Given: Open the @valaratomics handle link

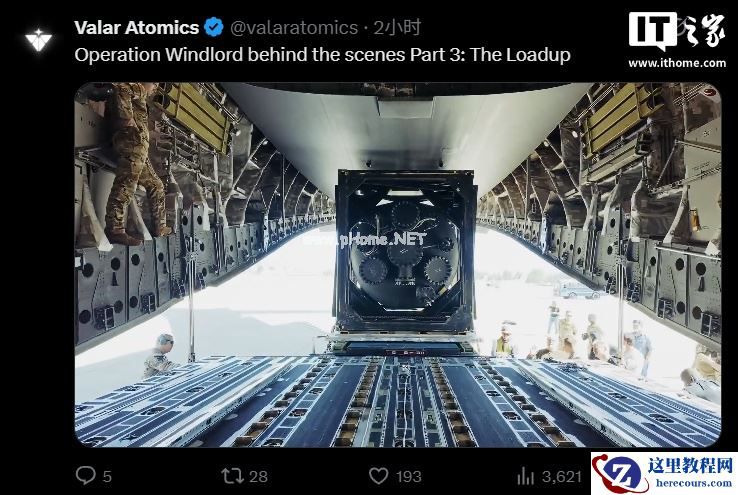Looking at the screenshot, I should point(294,28).
